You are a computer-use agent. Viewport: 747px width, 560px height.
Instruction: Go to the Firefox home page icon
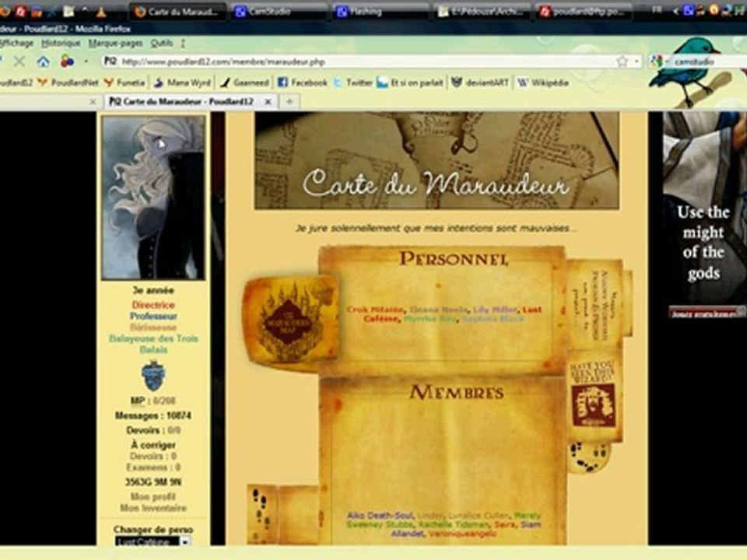click(x=44, y=61)
